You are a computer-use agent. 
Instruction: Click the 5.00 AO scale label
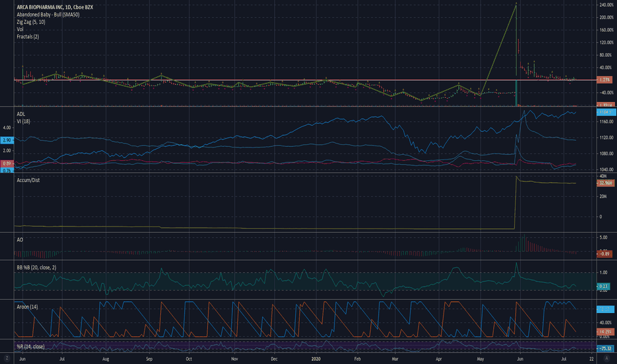[x=603, y=238]
